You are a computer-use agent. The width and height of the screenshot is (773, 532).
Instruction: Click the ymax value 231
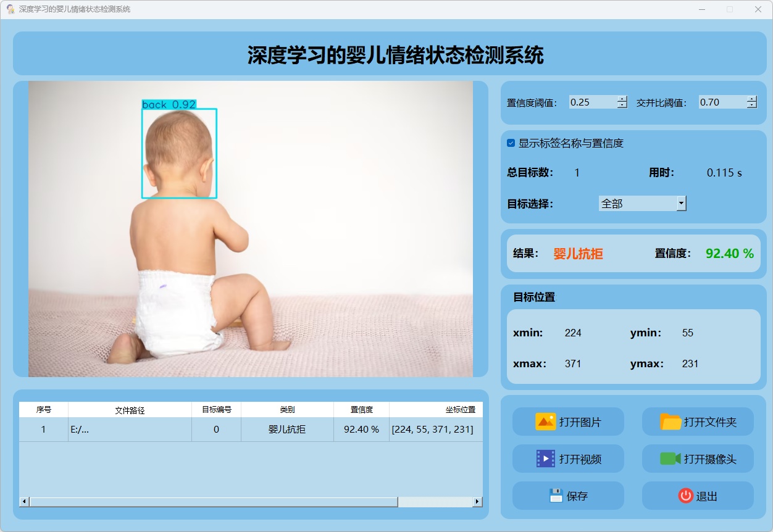pos(690,364)
